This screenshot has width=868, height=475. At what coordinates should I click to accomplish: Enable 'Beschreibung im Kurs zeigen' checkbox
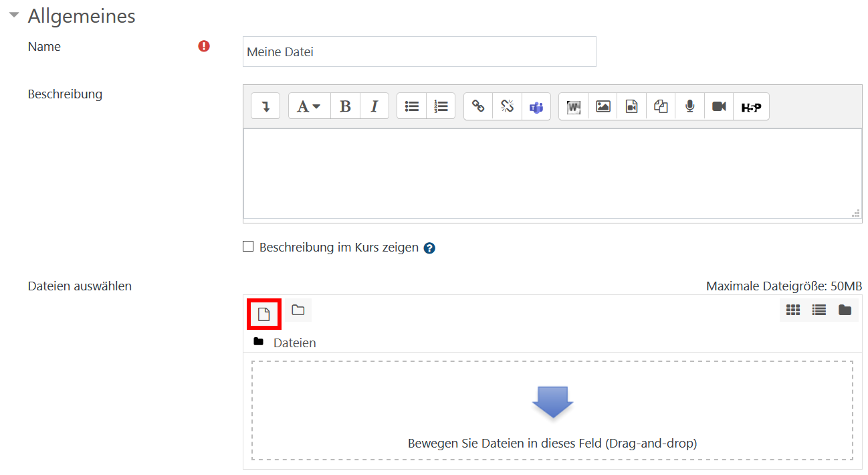point(248,247)
